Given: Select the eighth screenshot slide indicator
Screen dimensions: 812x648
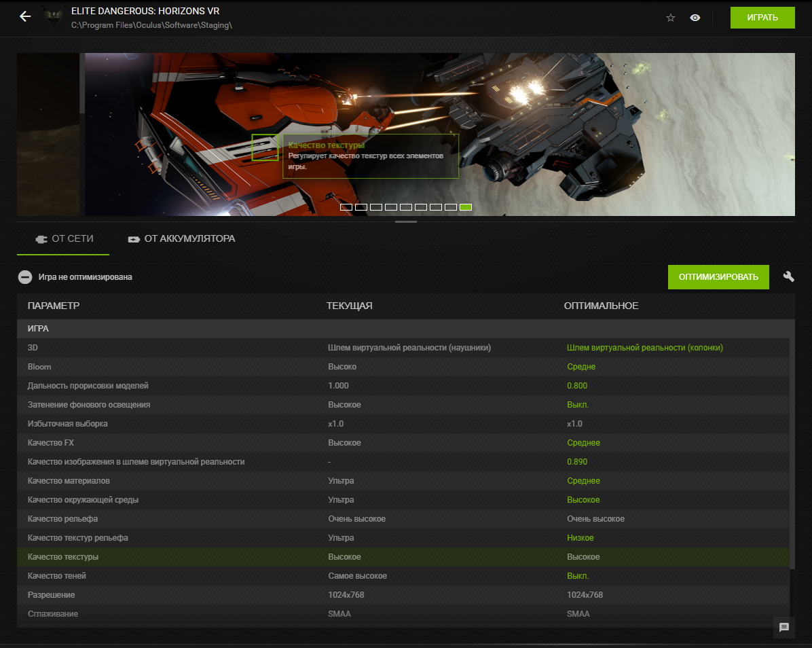Looking at the screenshot, I should pos(451,207).
